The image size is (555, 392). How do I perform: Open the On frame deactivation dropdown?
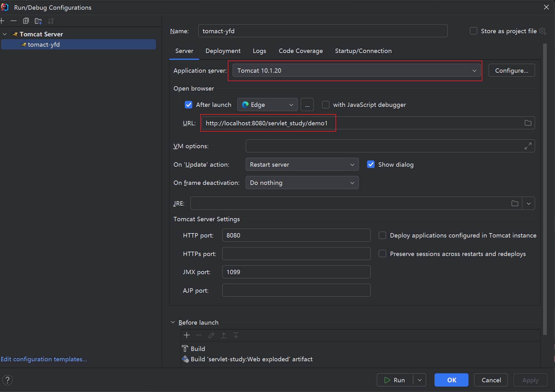pos(302,183)
